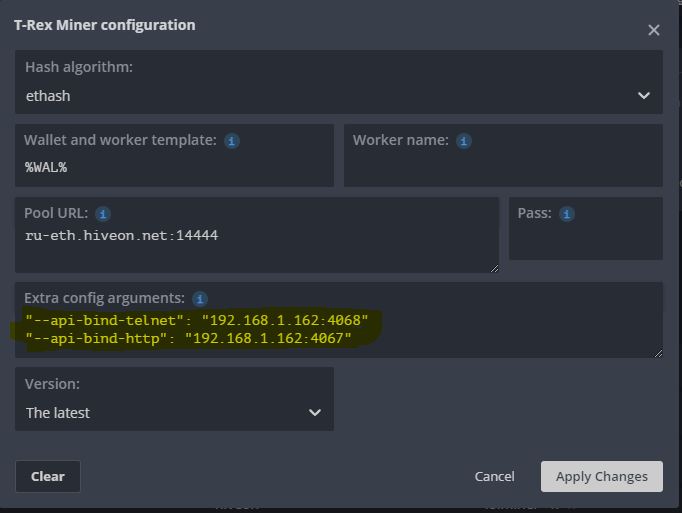Show info tooltip for Pass field

[x=566, y=214]
